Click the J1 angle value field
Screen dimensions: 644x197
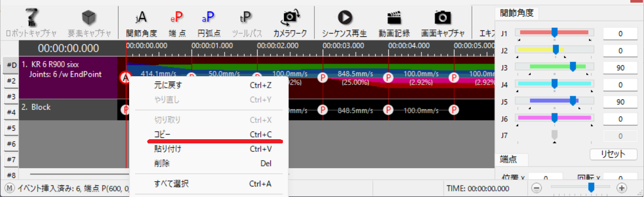click(x=620, y=34)
